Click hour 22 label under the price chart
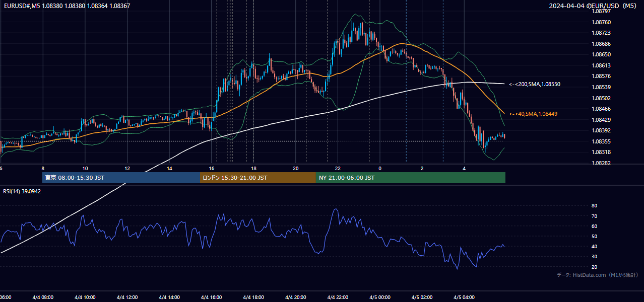 [x=338, y=168]
